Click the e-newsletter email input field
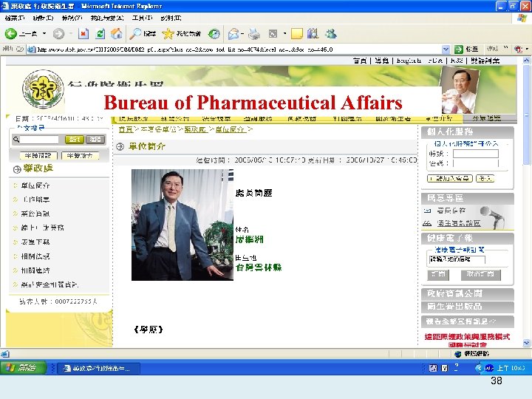 pyautogui.click(x=457, y=259)
